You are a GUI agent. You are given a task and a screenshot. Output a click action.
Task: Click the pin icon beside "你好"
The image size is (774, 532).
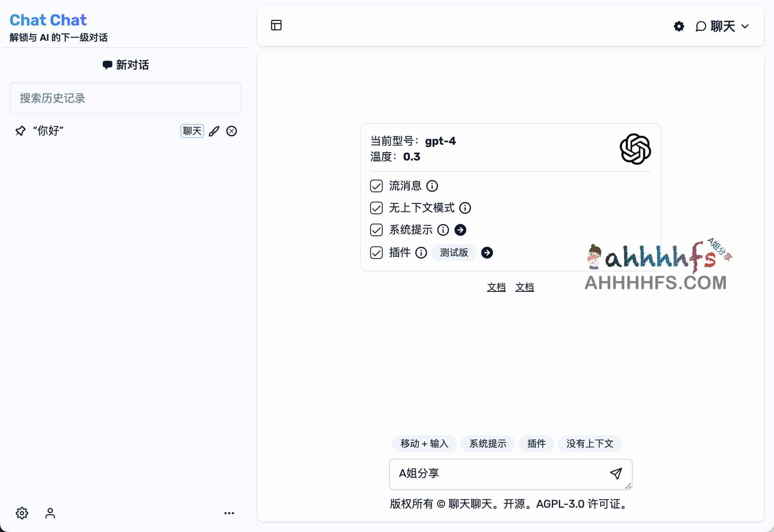[20, 131]
